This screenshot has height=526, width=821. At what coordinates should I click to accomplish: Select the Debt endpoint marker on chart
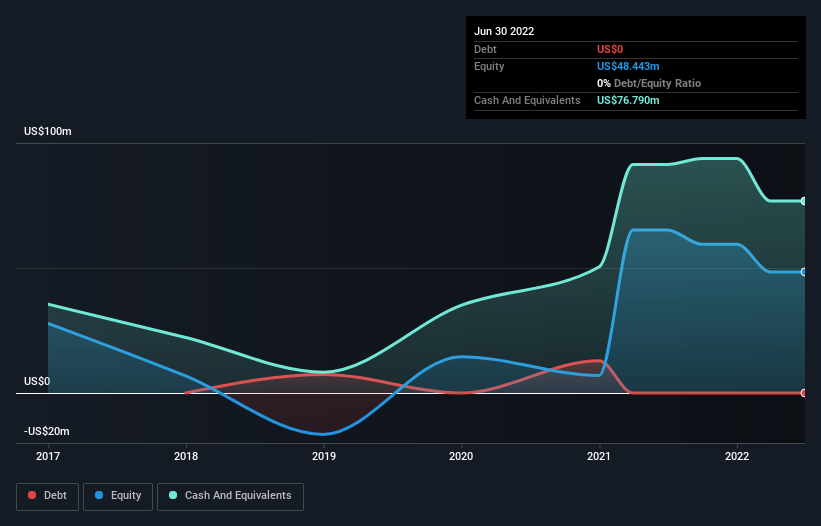point(804,393)
